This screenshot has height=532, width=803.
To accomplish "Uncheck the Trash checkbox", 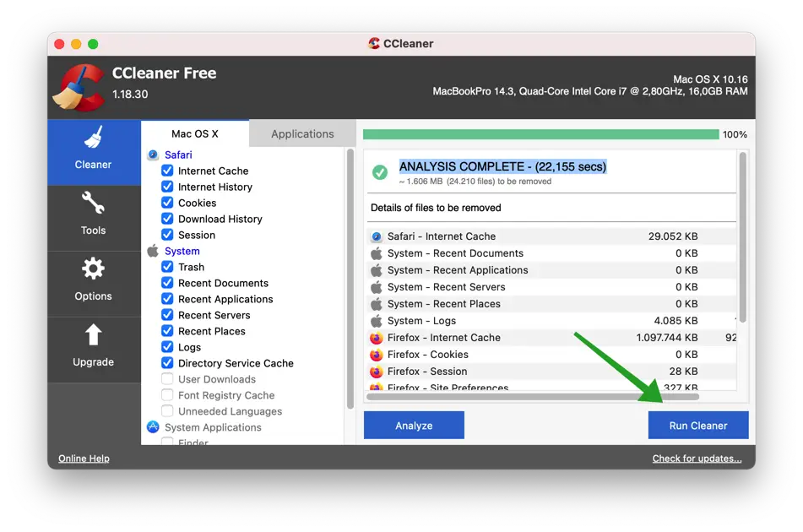I will point(167,267).
